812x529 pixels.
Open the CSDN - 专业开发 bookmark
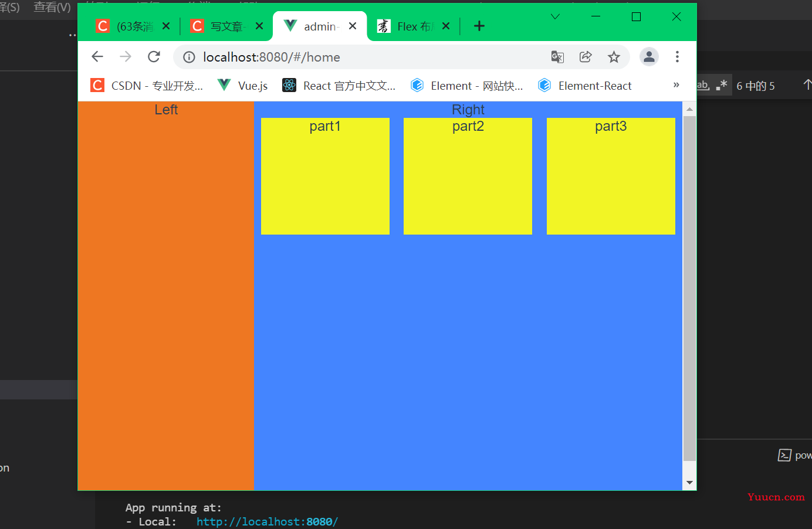coord(147,86)
